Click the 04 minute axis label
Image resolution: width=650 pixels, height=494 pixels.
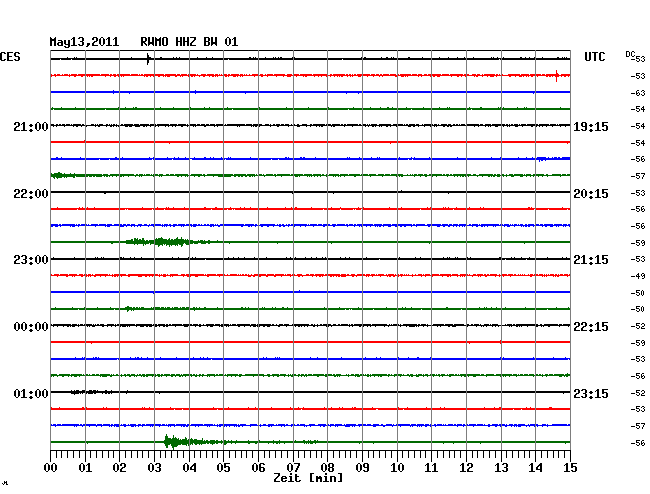(x=189, y=467)
